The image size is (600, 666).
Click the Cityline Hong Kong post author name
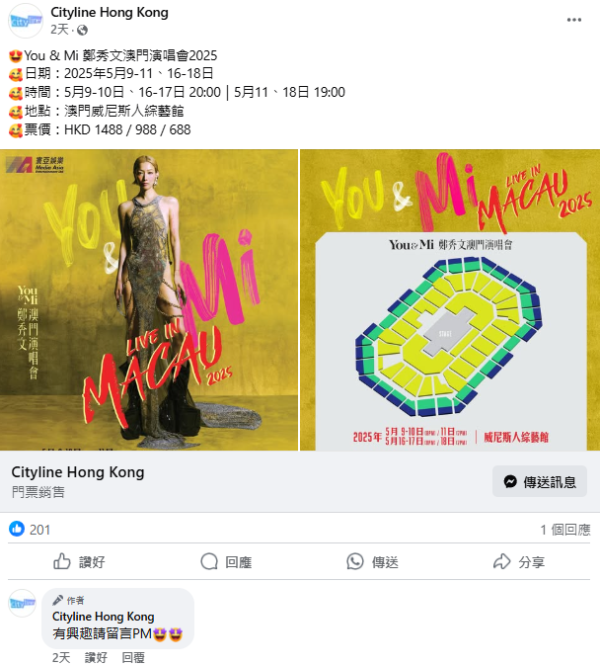click(x=110, y=12)
